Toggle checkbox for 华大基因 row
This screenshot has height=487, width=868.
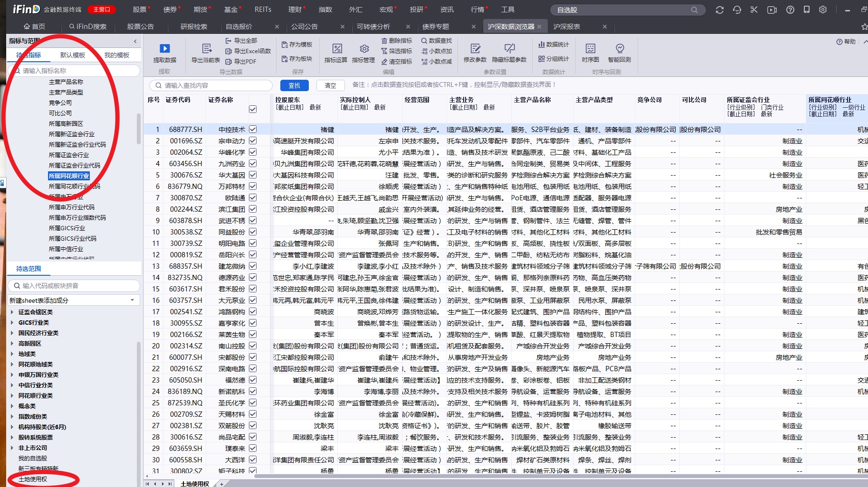[x=253, y=175]
